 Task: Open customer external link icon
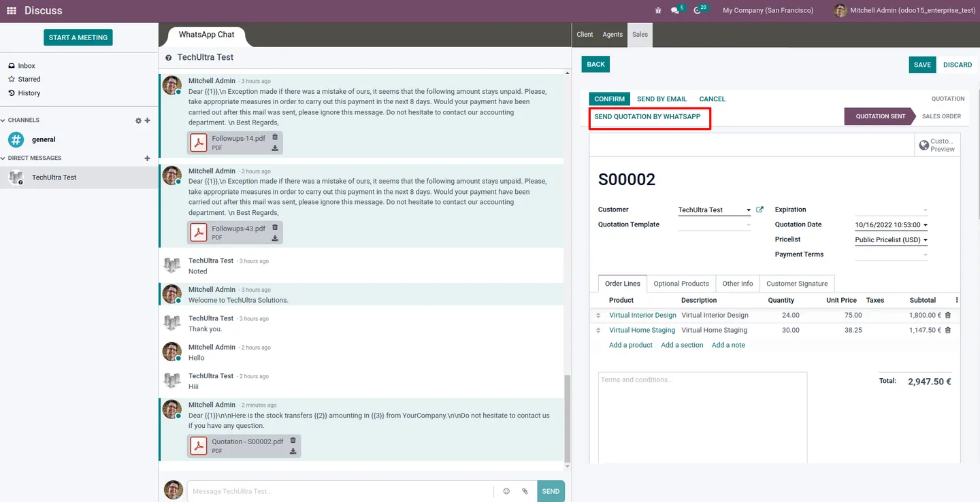tap(760, 210)
